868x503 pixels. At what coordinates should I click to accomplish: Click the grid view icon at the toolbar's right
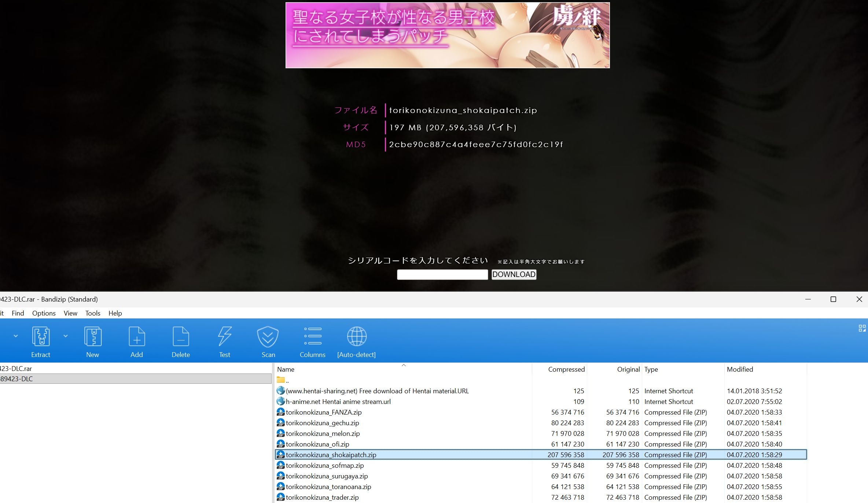tap(862, 328)
